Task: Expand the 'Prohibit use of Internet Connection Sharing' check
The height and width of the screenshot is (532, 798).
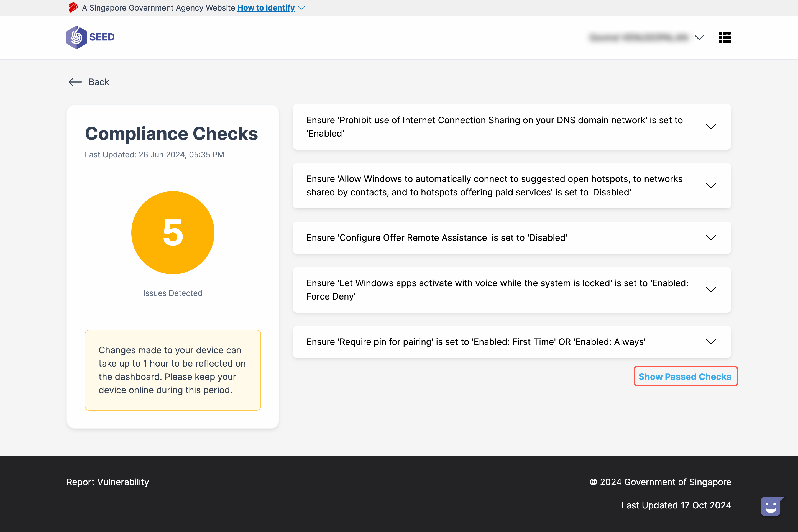Action: pos(711,127)
